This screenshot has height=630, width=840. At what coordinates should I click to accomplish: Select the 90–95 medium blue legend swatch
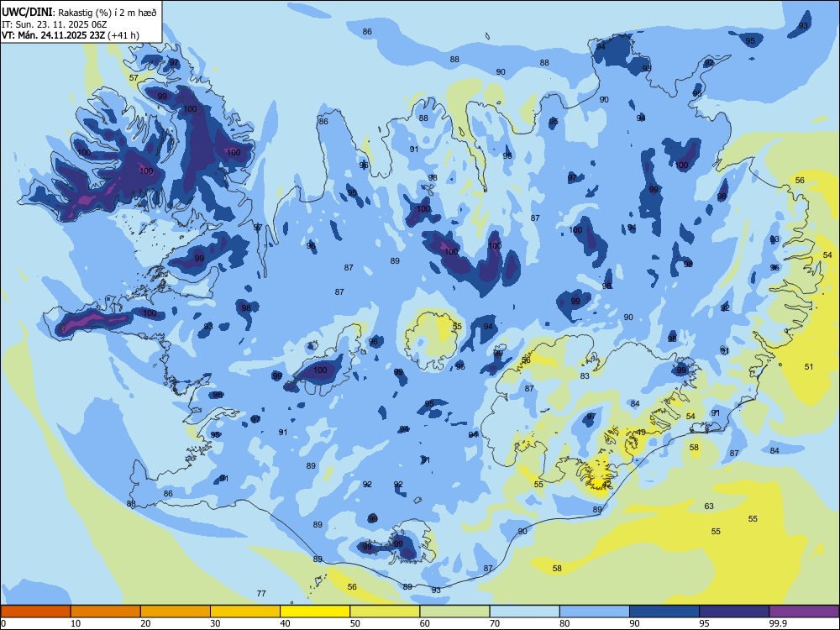[x=664, y=612]
